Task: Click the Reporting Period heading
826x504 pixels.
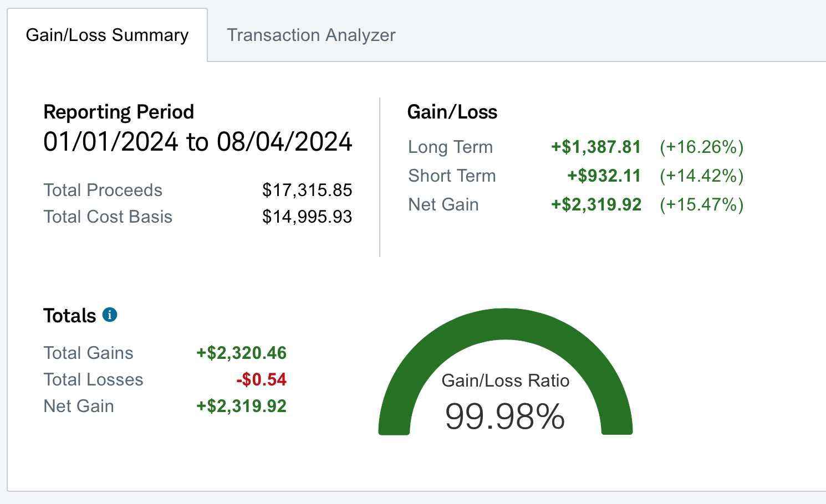Action: point(119,112)
